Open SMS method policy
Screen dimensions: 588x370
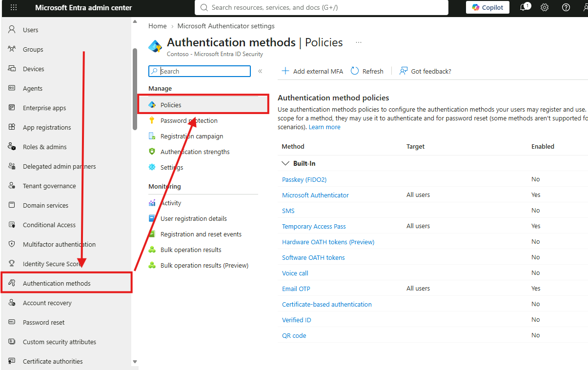(x=288, y=211)
